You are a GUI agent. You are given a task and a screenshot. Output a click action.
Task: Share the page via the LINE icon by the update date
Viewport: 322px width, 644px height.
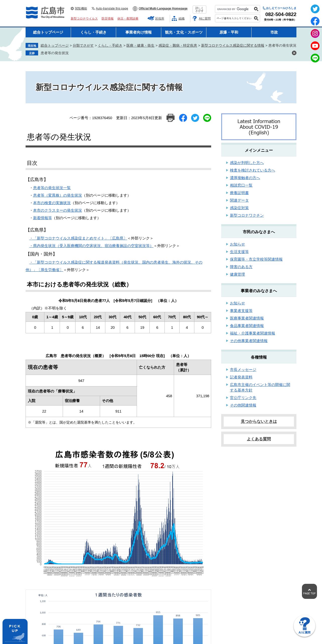pos(207,118)
